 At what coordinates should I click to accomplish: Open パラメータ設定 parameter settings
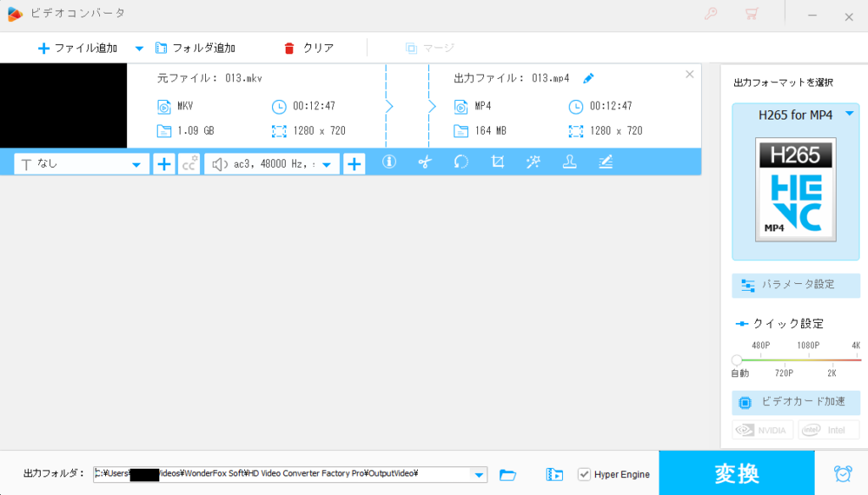pos(796,285)
